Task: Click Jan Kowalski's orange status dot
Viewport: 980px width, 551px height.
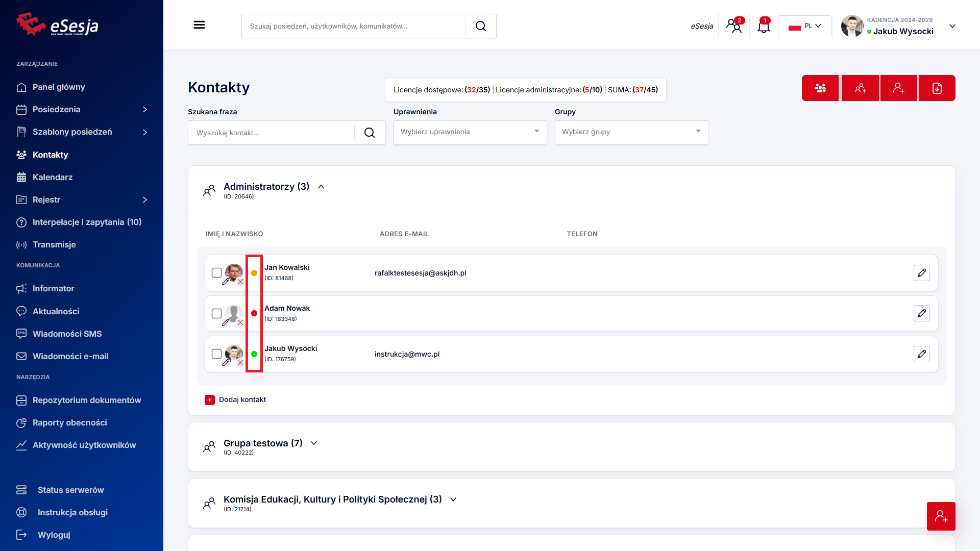Action: (254, 273)
